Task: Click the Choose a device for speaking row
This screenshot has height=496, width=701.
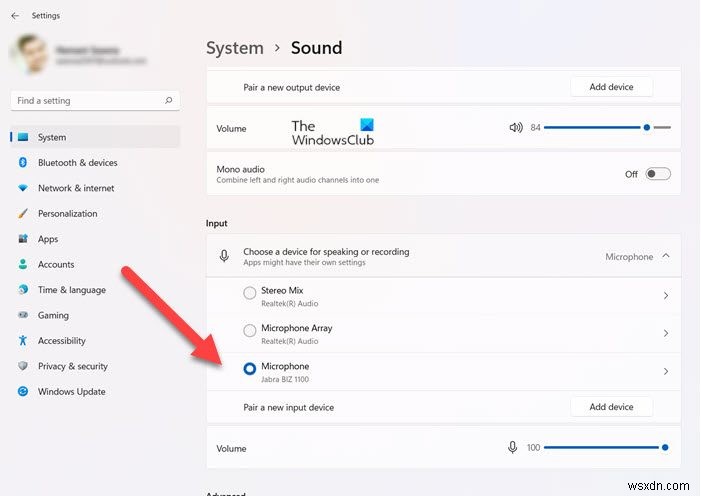Action: pos(443,256)
